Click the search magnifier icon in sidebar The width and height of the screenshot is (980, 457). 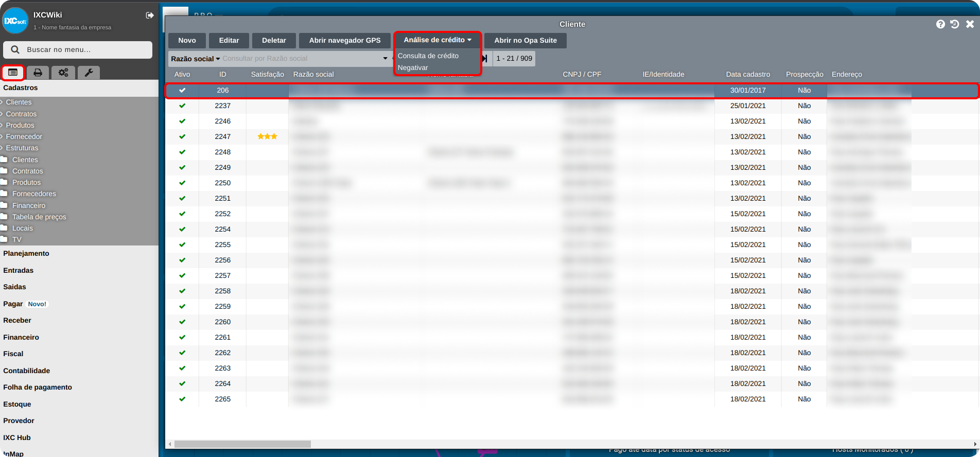15,50
